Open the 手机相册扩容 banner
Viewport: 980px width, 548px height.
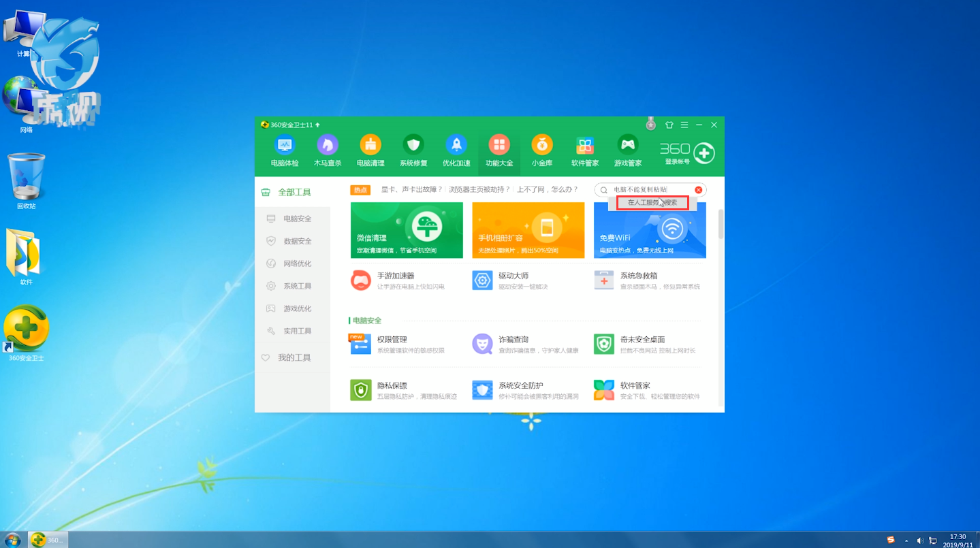pyautogui.click(x=528, y=230)
